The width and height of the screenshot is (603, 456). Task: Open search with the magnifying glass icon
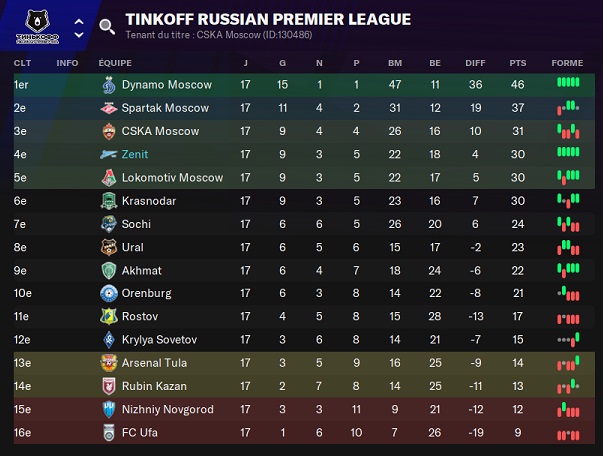107,26
